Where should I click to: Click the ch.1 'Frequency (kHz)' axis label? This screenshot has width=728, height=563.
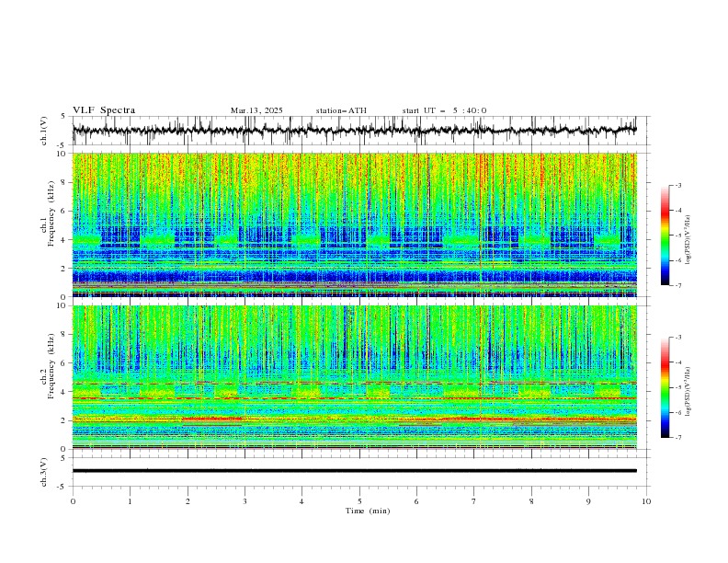tap(51, 214)
